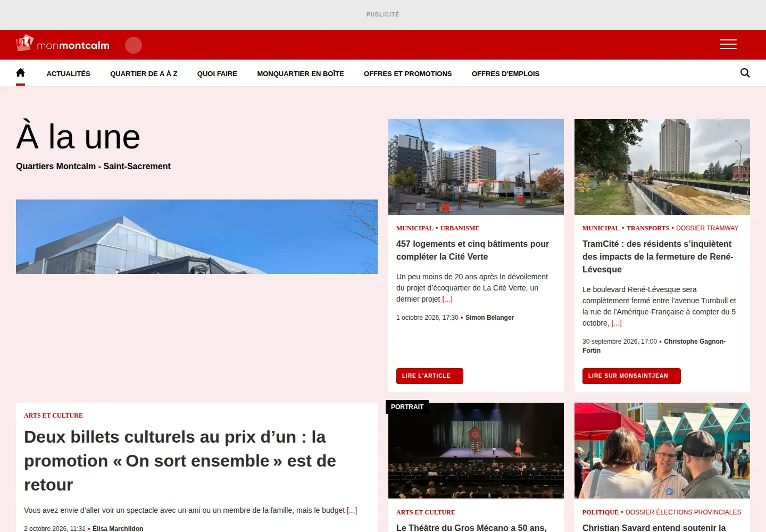Open the hamburger menu

[x=728, y=44]
